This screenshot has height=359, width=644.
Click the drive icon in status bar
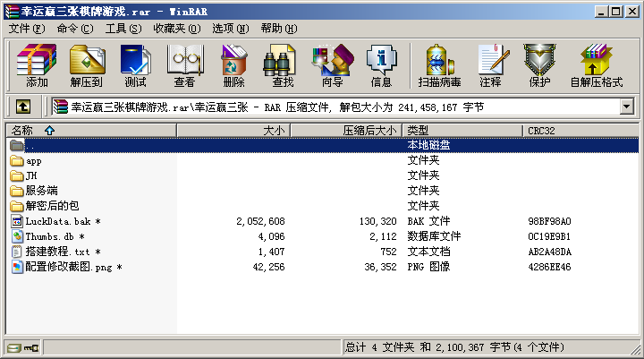click(x=13, y=348)
